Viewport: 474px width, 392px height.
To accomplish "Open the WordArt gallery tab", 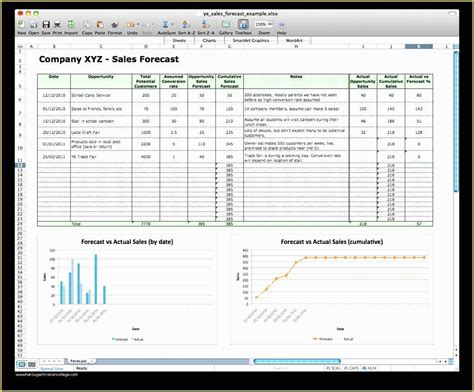I will pyautogui.click(x=294, y=40).
